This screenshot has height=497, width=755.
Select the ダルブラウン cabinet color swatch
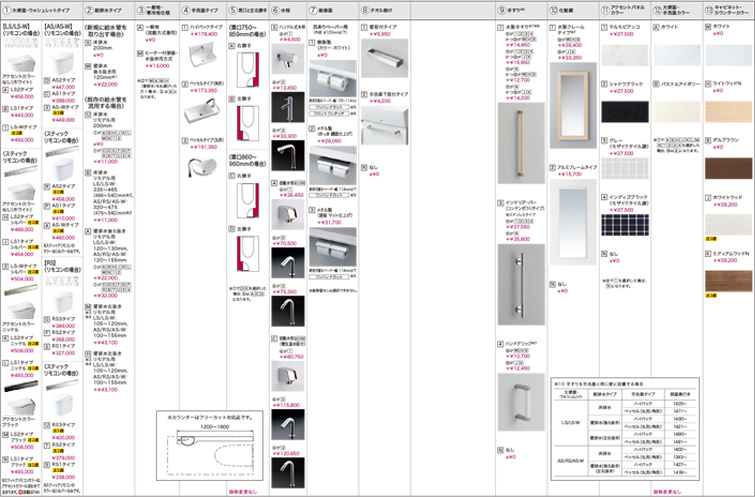(729, 168)
